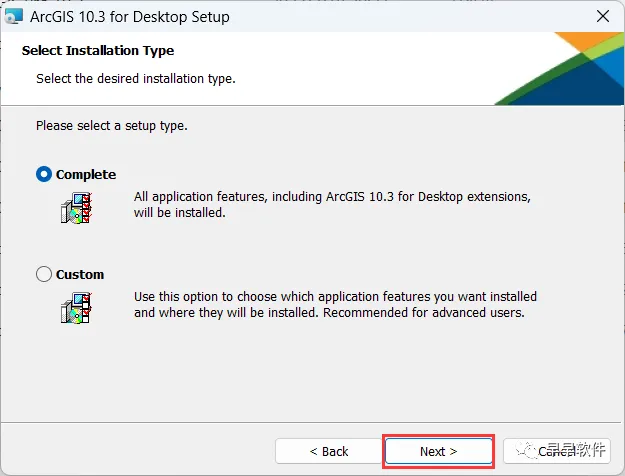Cancel the ArcGIS setup
This screenshot has width=625, height=476.
tap(556, 451)
